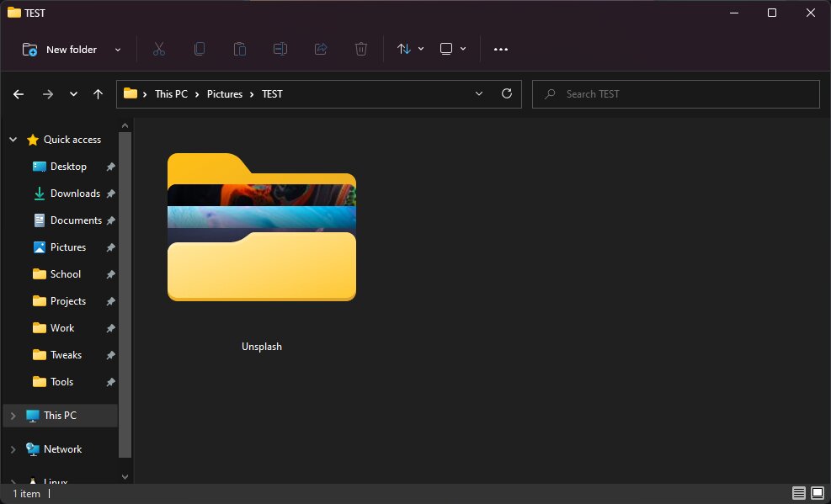Open the address bar history dropdown
The image size is (831, 504).
click(479, 93)
